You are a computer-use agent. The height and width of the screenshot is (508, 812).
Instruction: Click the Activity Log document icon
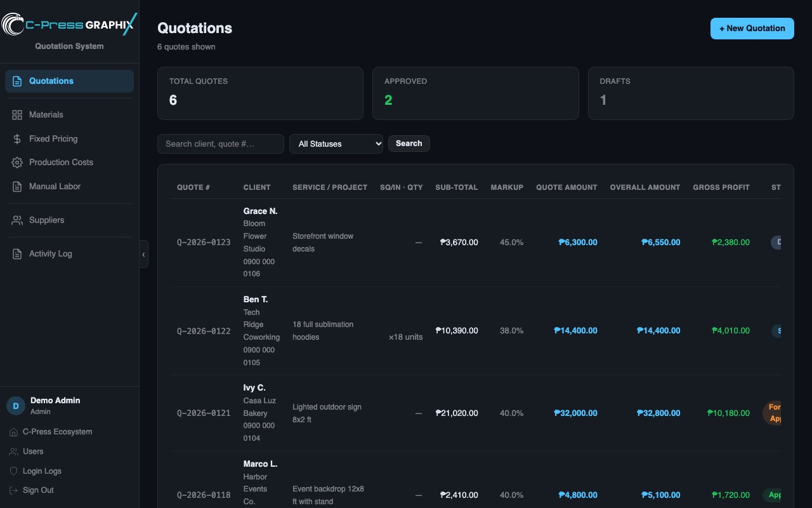tap(17, 254)
